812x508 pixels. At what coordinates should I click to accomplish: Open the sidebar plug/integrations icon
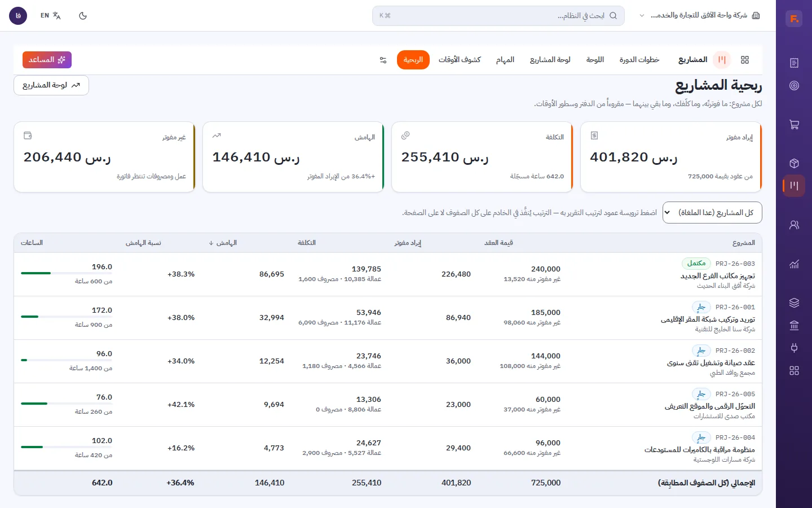click(794, 348)
